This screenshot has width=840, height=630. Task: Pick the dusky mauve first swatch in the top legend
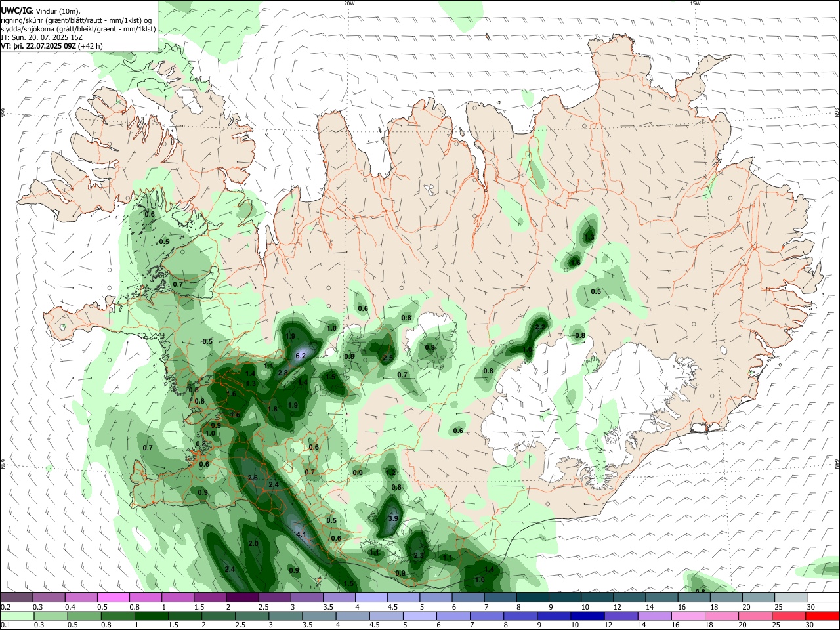click(x=16, y=597)
